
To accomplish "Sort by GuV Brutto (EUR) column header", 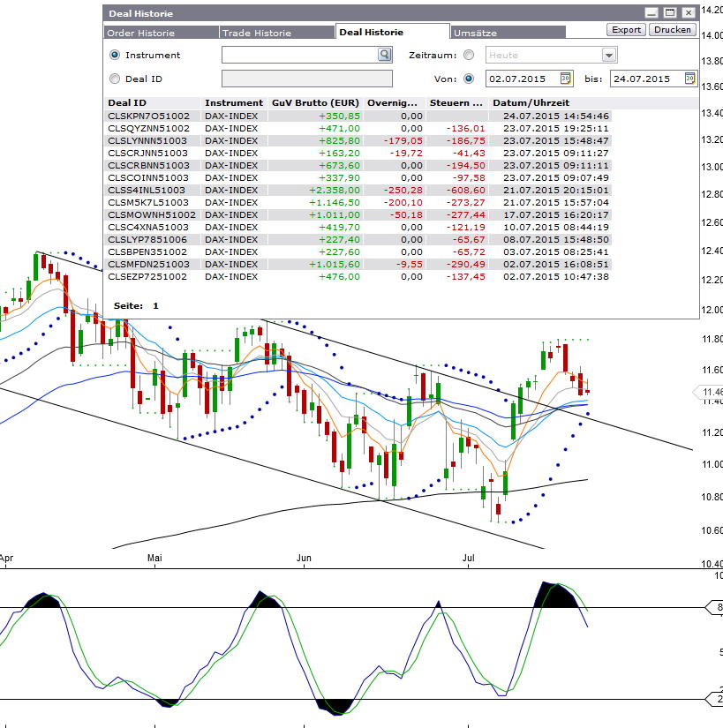I will (316, 103).
